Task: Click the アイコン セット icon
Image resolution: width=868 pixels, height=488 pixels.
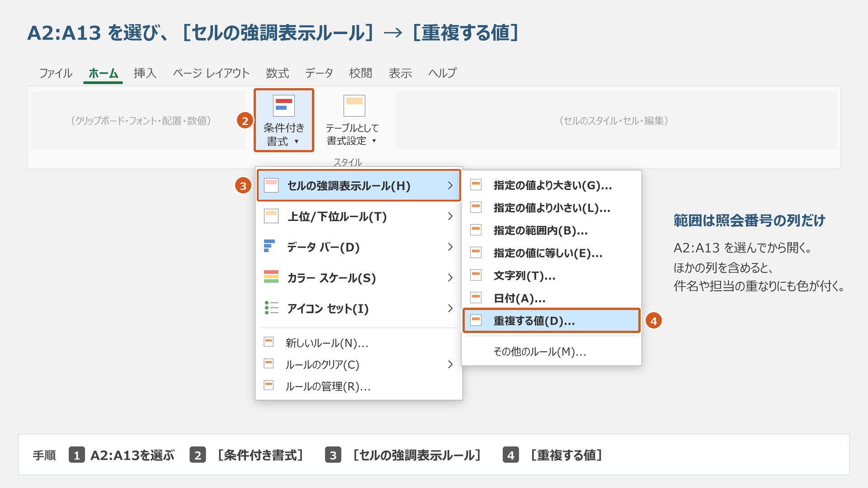Action: pos(271,308)
